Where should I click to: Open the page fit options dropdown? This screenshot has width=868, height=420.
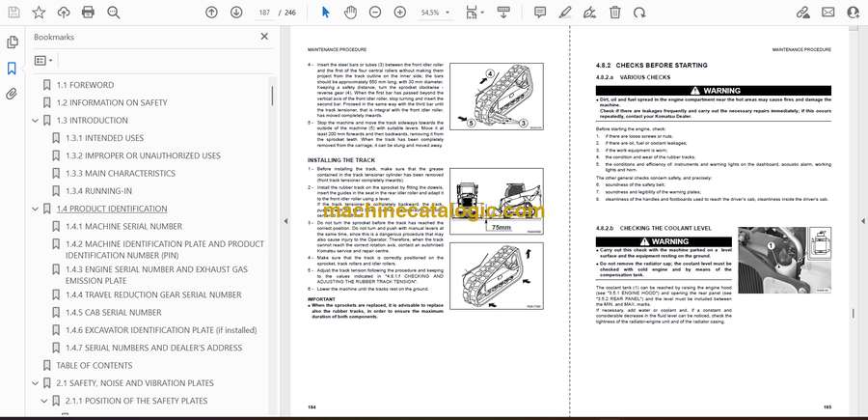pos(475,13)
